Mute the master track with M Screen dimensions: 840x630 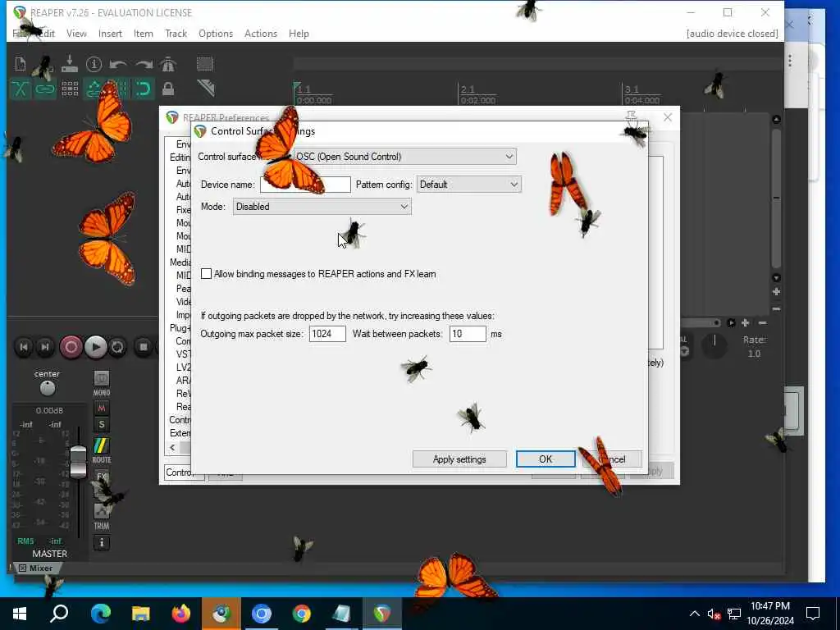pos(101,409)
